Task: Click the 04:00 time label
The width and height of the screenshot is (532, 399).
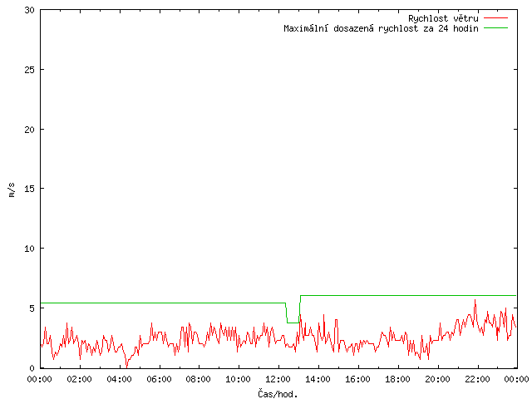Action: click(x=119, y=379)
